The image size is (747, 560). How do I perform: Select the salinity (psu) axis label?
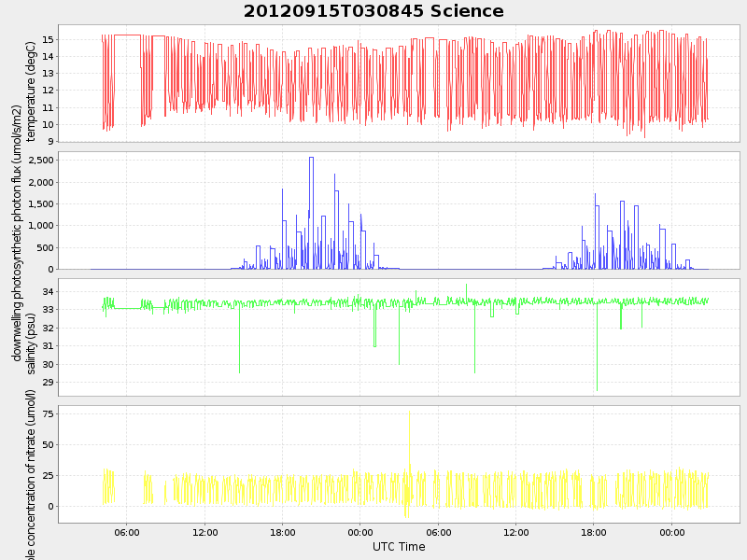pos(31,343)
